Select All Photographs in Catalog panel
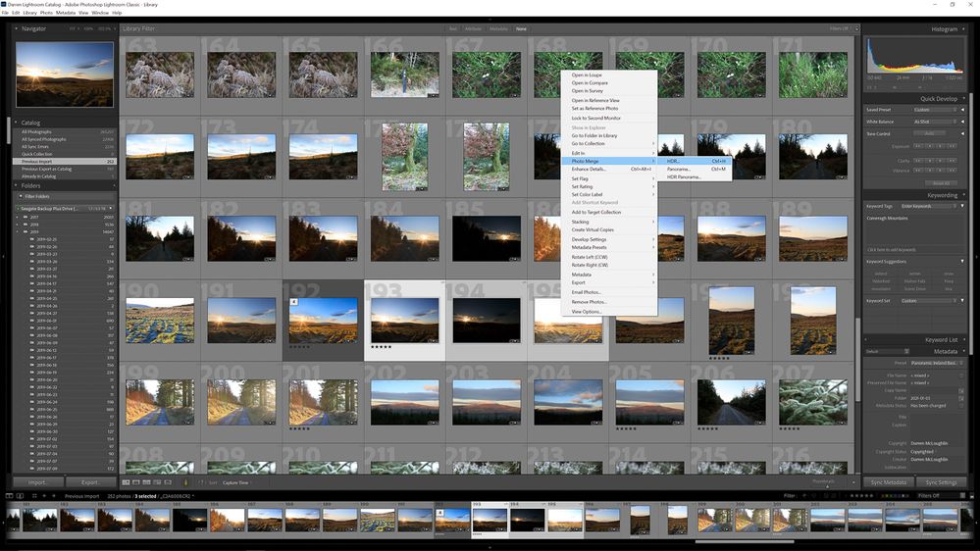Screen dimensions: 980x551 pos(65,131)
